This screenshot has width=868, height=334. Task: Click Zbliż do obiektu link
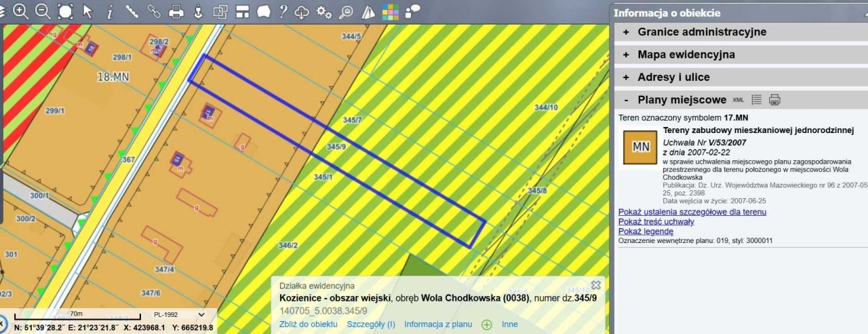[309, 324]
